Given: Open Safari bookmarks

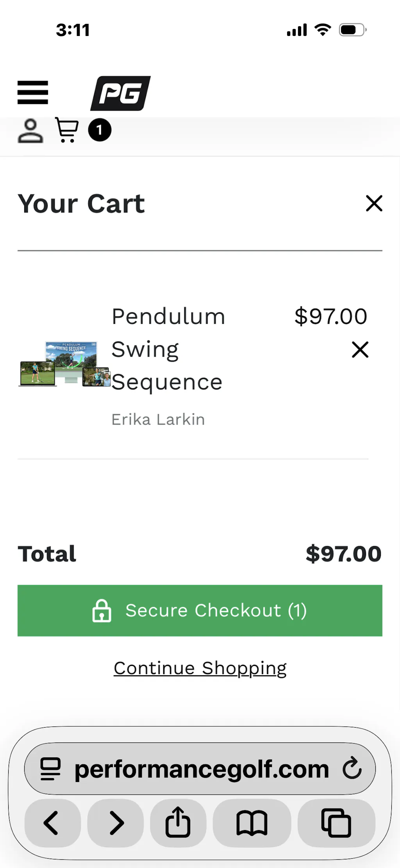Looking at the screenshot, I should tap(252, 823).
